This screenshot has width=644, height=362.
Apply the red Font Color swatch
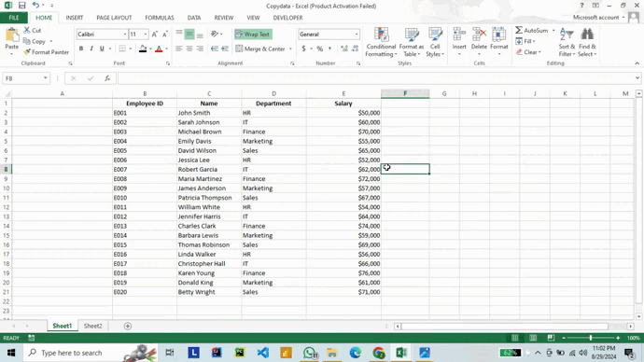point(159,49)
